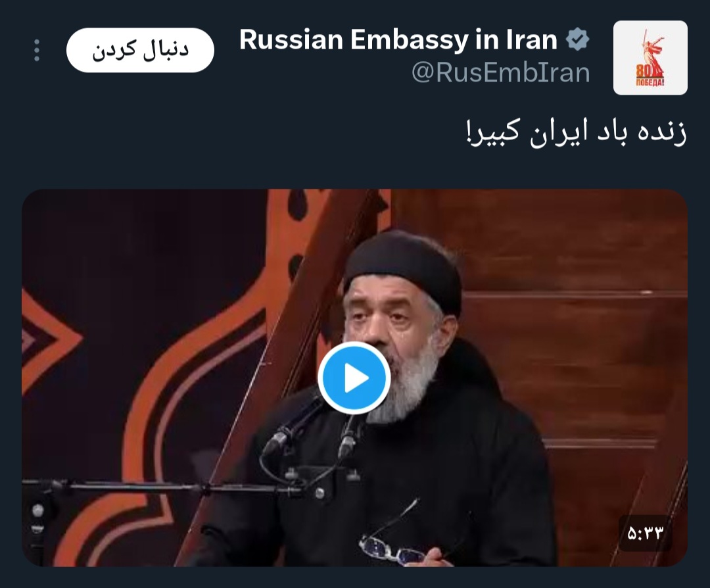Open the three-dot more options menu
Screen dimensions: 710x588
(37, 50)
